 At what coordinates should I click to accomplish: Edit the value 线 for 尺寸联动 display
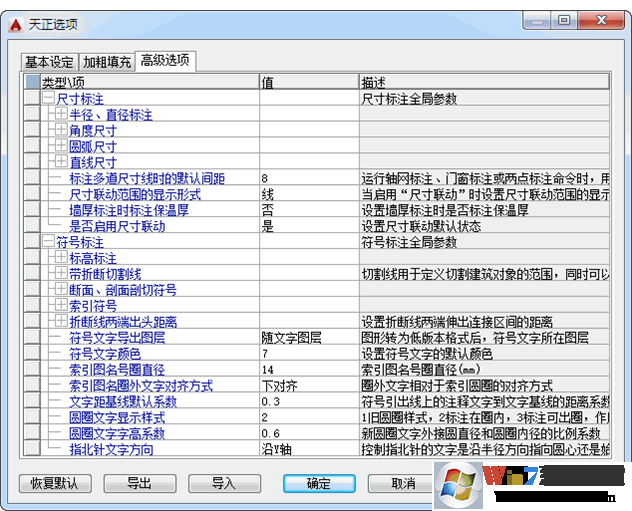[x=309, y=194]
